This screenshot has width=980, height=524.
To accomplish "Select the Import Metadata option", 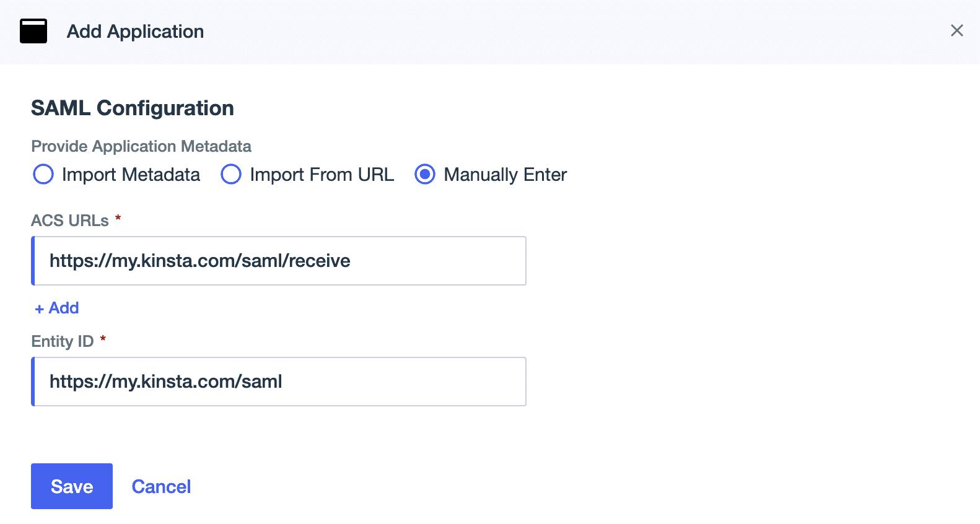I will [43, 175].
